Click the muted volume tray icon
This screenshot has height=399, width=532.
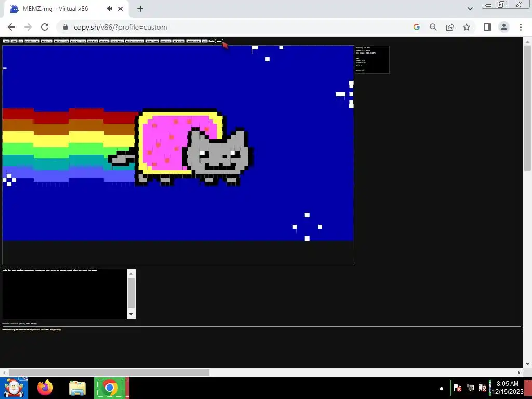tap(483, 388)
